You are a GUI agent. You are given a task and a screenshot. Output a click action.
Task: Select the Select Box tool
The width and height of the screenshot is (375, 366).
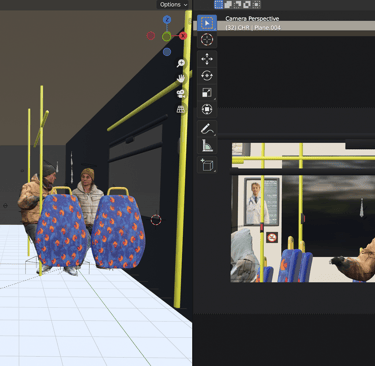click(x=207, y=23)
